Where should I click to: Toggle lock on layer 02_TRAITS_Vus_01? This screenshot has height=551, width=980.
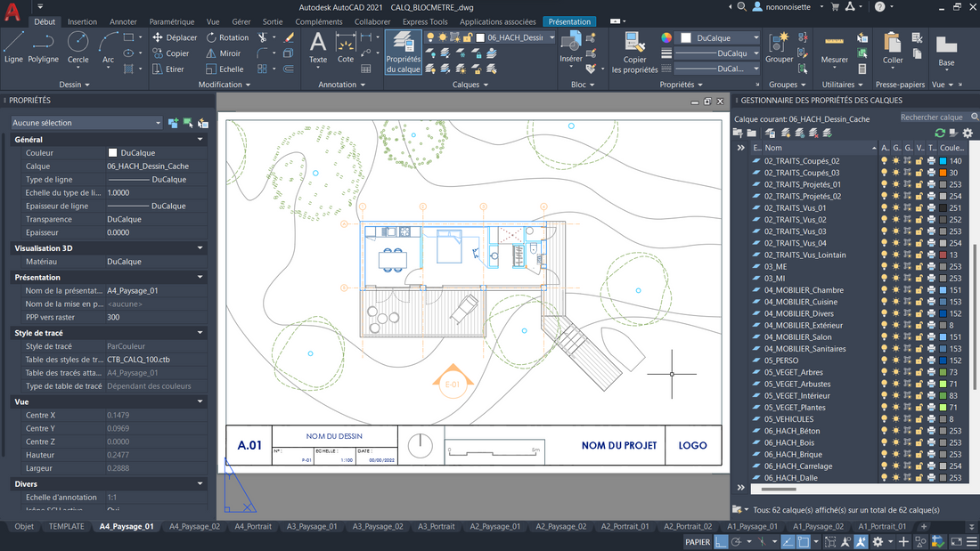point(919,207)
